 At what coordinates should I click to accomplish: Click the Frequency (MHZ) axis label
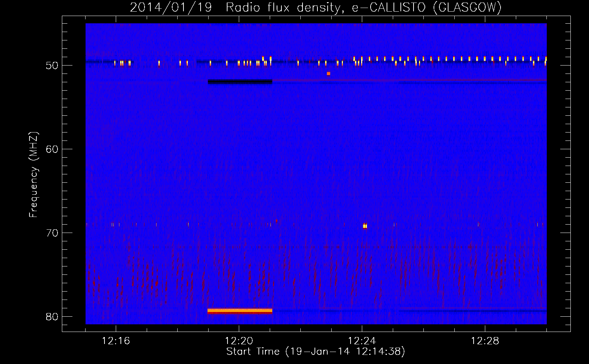33,174
